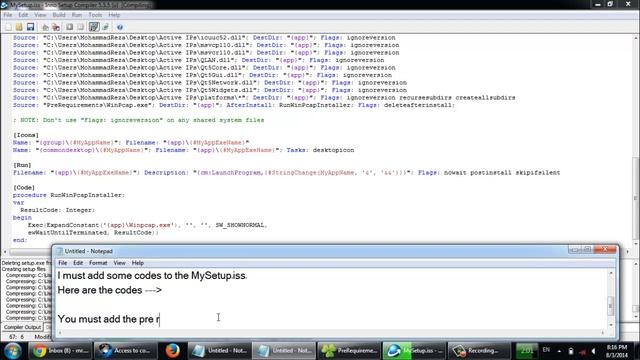Click the commondesktop icon entry line
This screenshot has height=360, width=640.
(x=184, y=150)
